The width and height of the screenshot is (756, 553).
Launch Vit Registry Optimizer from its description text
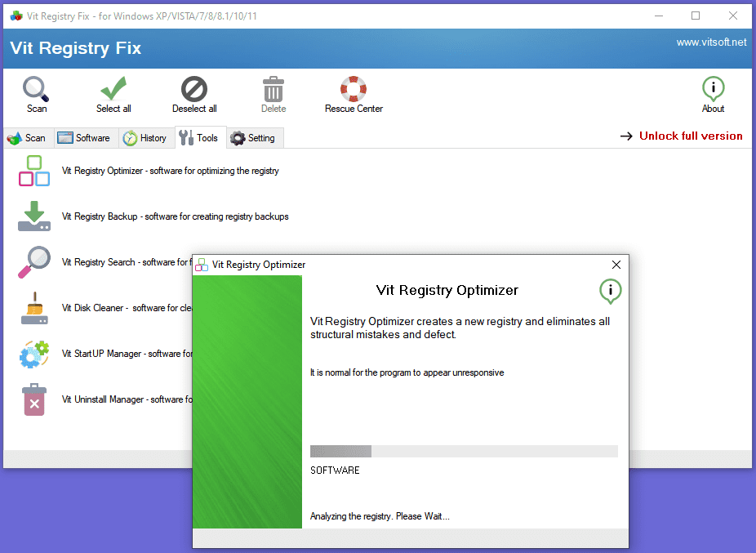coord(170,171)
